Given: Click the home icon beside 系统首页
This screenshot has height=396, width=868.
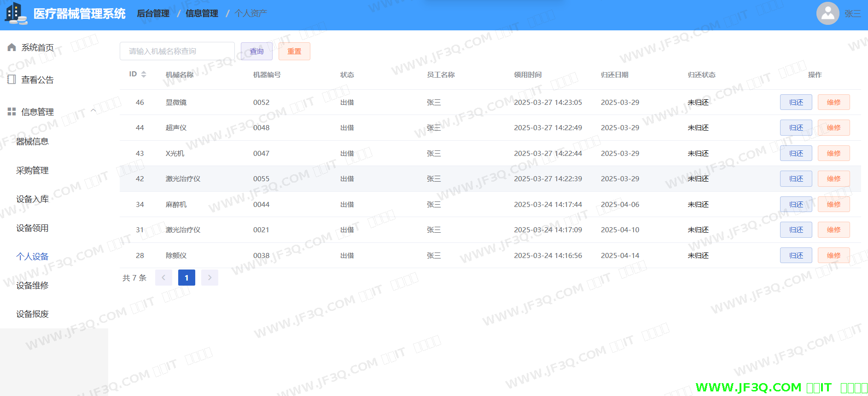Looking at the screenshot, I should pyautogui.click(x=12, y=47).
